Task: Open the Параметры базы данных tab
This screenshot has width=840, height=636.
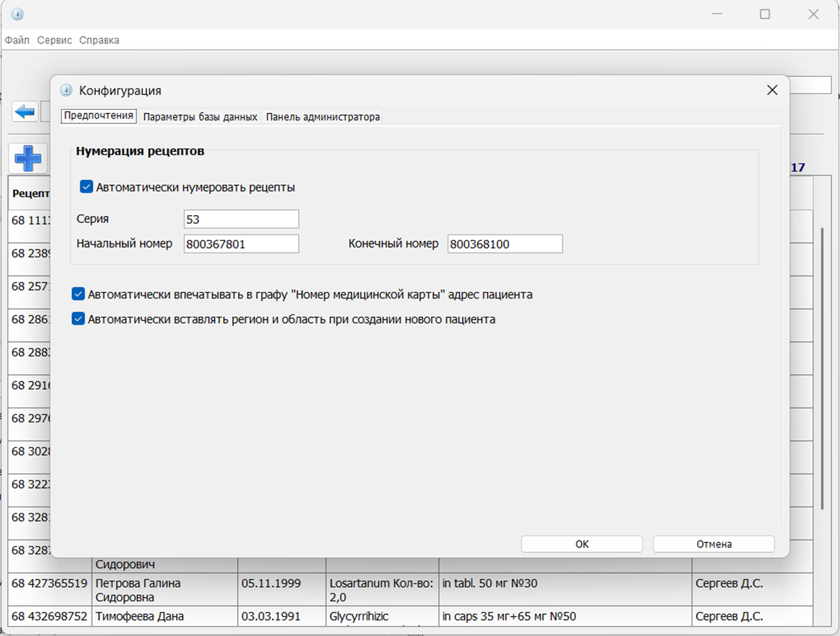Action: (200, 117)
